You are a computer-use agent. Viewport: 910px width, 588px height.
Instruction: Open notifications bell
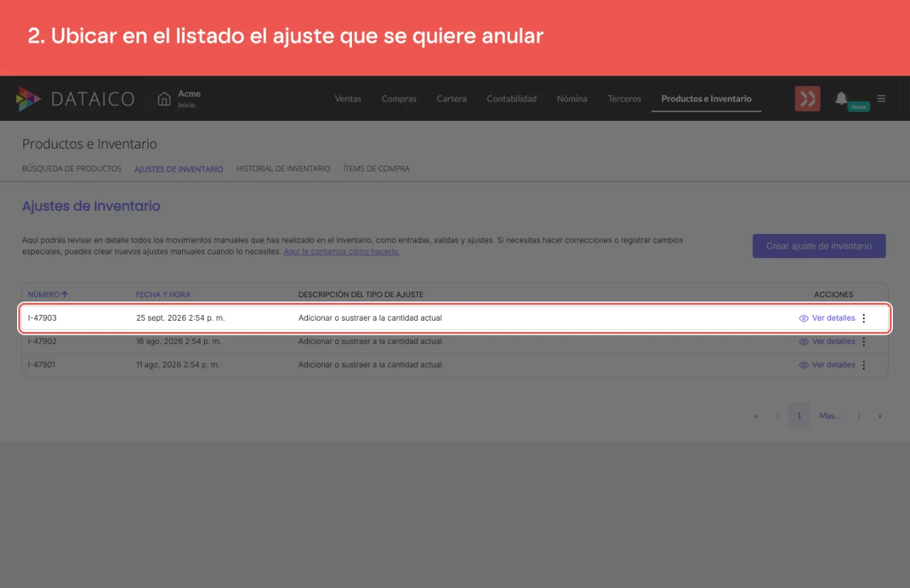tap(841, 98)
